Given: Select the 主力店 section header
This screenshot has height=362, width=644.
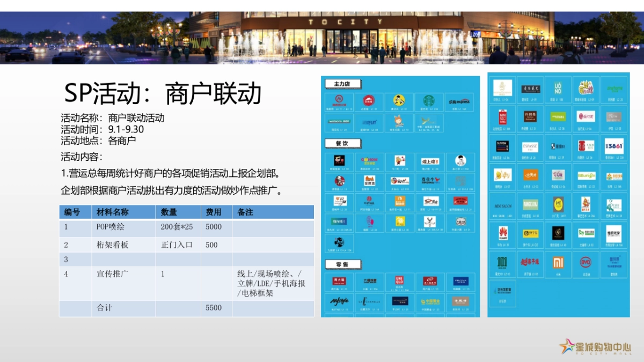Looking at the screenshot, I should tap(342, 83).
